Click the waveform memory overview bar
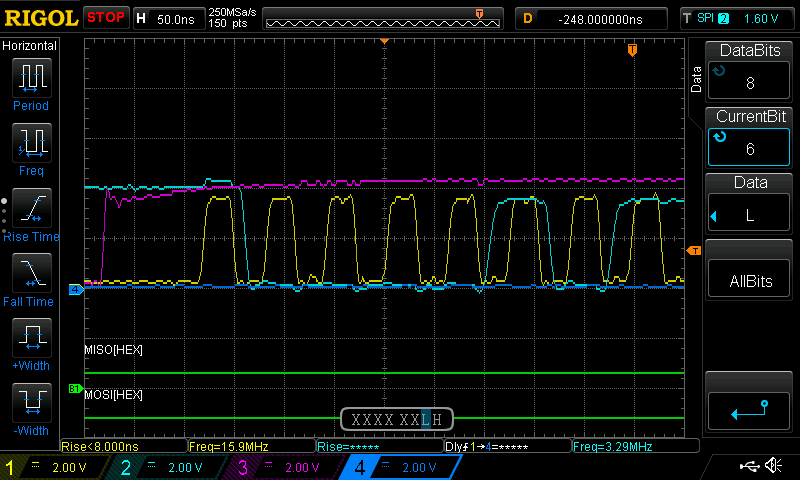This screenshot has width=800, height=480. tap(383, 19)
